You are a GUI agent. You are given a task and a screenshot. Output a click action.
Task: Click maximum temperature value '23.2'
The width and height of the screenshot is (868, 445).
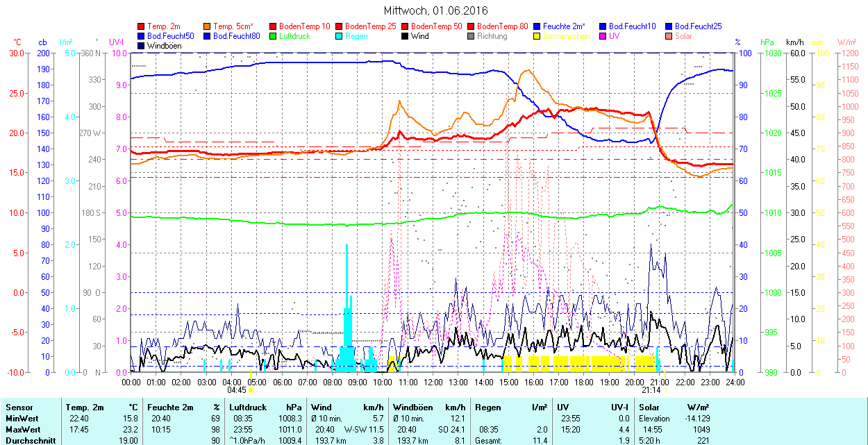pos(131,430)
